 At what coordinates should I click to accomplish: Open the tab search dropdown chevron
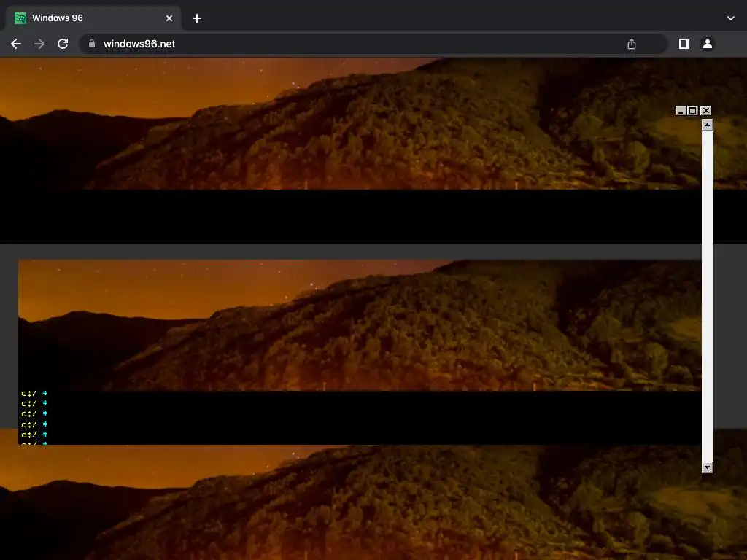click(731, 18)
